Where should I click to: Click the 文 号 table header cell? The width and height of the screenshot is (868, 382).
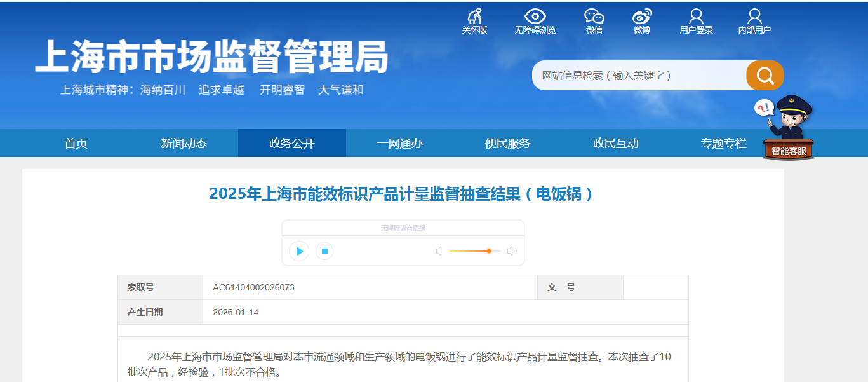(580, 287)
